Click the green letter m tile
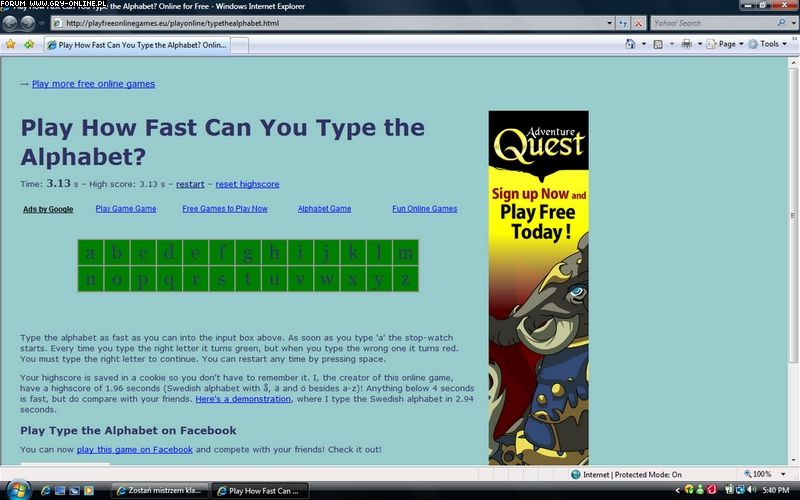 click(x=406, y=253)
